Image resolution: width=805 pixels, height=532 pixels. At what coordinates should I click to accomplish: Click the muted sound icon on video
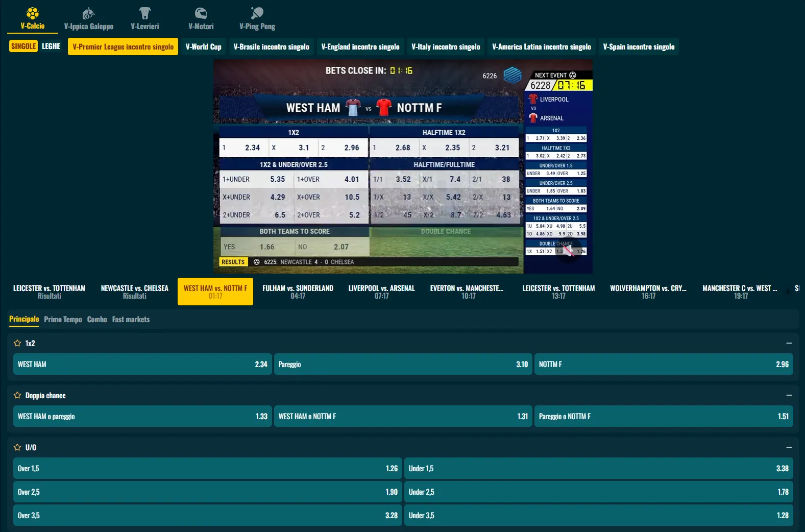[569, 251]
